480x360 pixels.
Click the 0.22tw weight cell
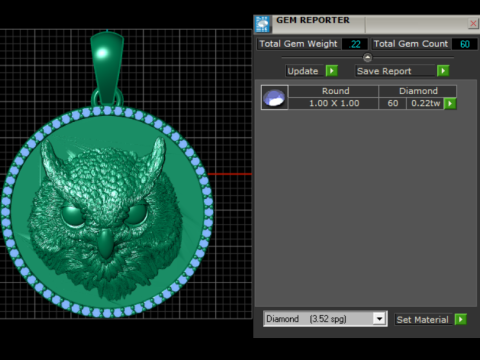tap(425, 103)
